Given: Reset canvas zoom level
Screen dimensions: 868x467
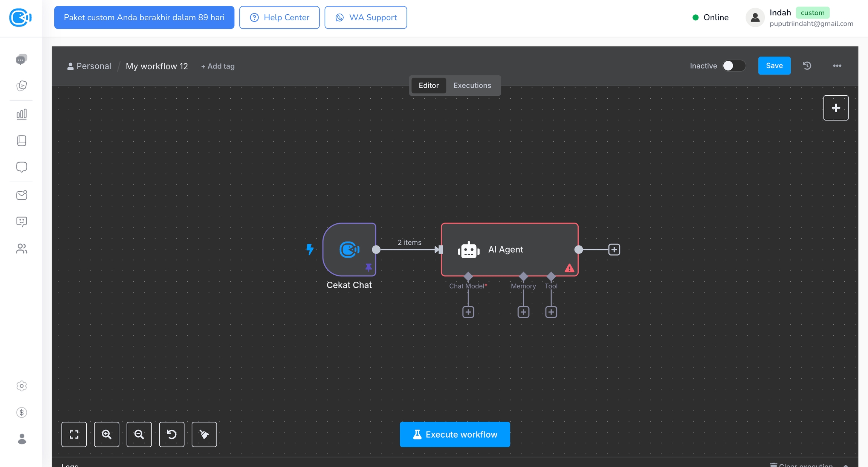Looking at the screenshot, I should click(171, 434).
